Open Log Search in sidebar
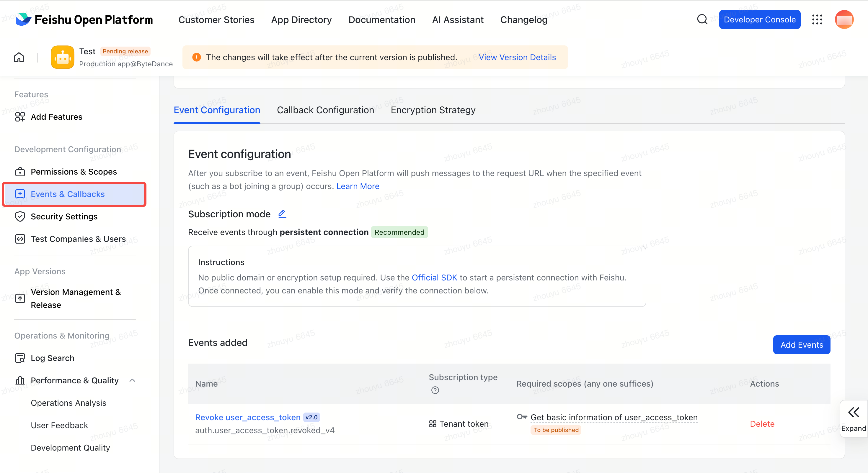This screenshot has height=473, width=868. (52, 358)
